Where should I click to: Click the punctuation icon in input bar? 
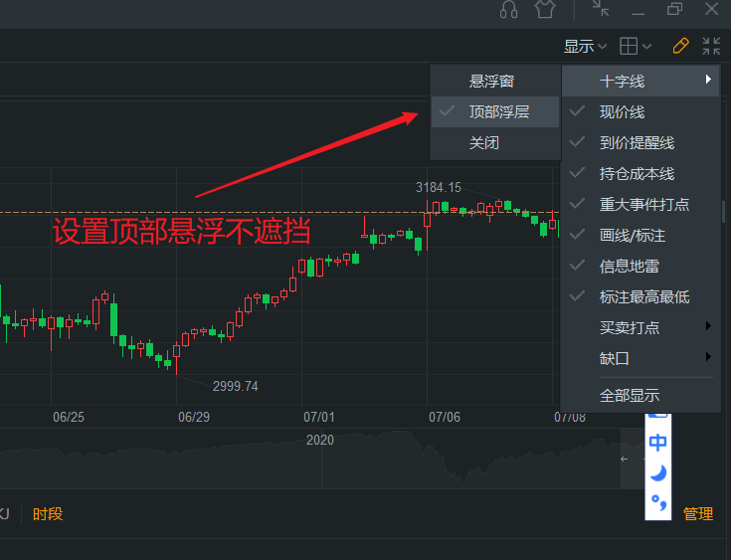(658, 503)
